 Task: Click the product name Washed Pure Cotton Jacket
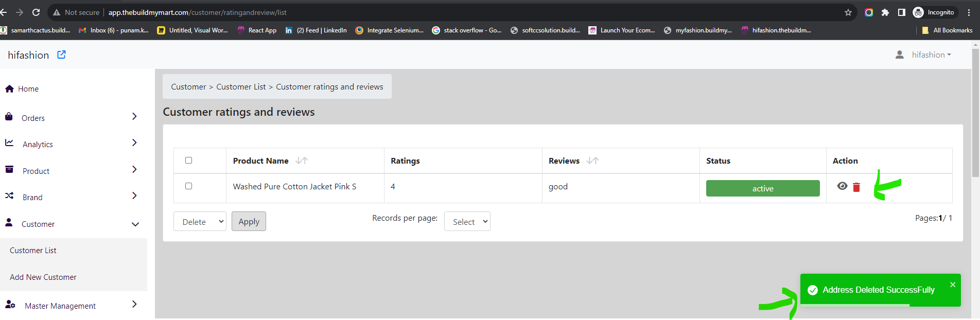tap(294, 187)
